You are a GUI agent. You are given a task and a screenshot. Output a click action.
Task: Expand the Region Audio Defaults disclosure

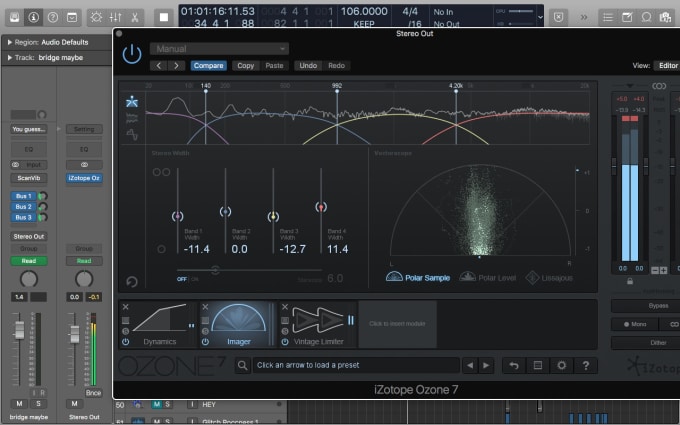(10, 42)
